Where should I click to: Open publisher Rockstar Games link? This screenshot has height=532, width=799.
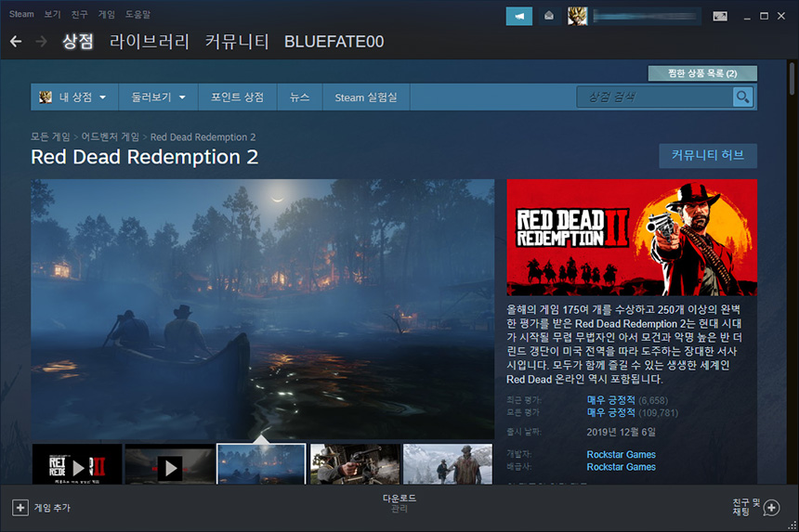pos(621,467)
